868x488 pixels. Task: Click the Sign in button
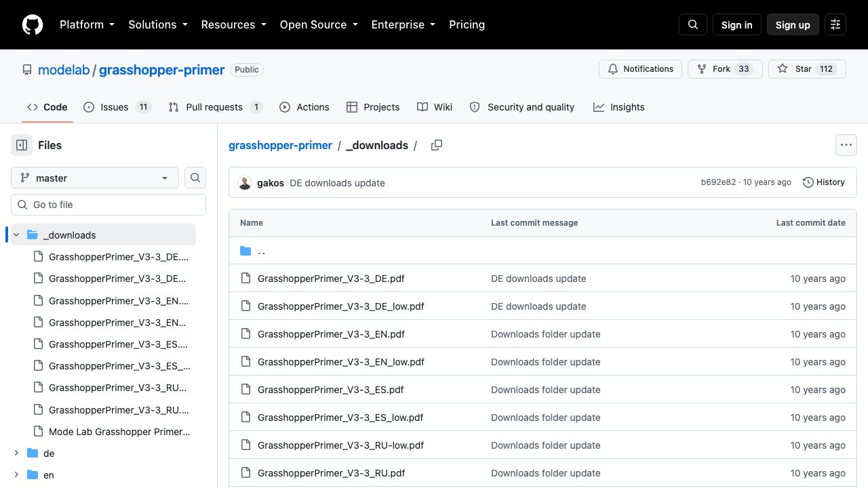point(737,24)
